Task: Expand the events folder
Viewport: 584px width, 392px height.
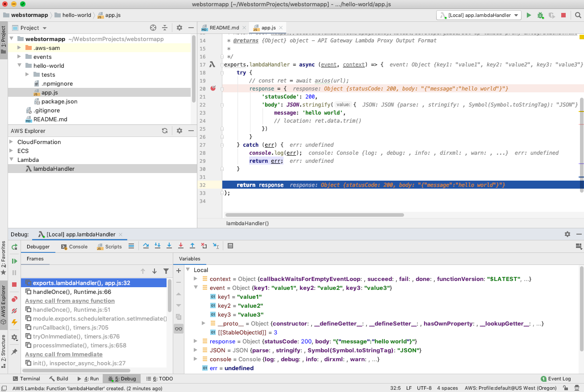Action: (x=19, y=57)
